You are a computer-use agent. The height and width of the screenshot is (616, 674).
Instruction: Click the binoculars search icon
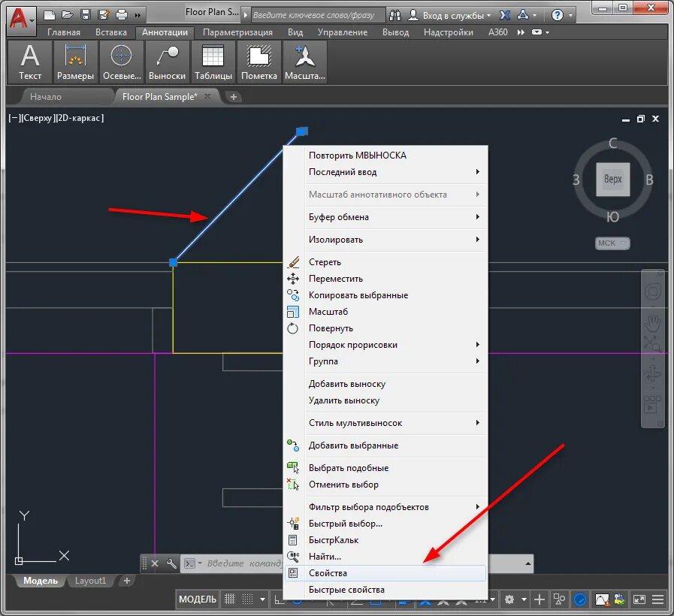(x=395, y=16)
